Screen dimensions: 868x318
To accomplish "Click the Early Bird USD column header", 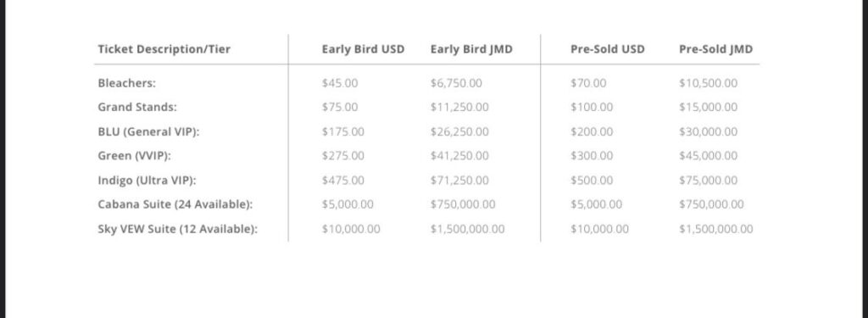I will pos(363,49).
